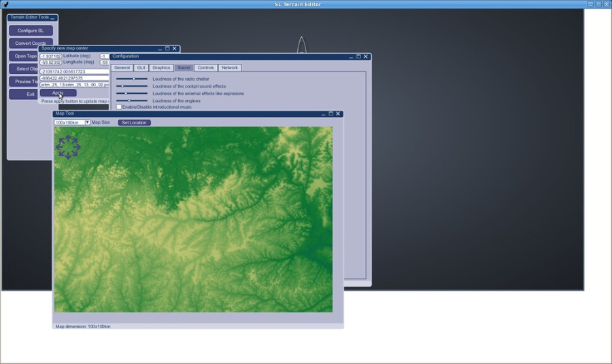Click the map navigation arrows compass icon

coord(68,147)
